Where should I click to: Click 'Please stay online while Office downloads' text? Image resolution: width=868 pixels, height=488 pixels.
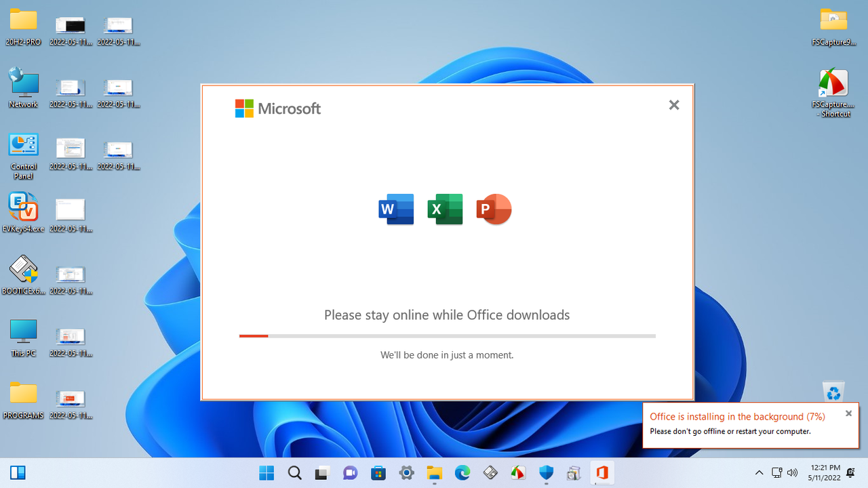point(447,315)
